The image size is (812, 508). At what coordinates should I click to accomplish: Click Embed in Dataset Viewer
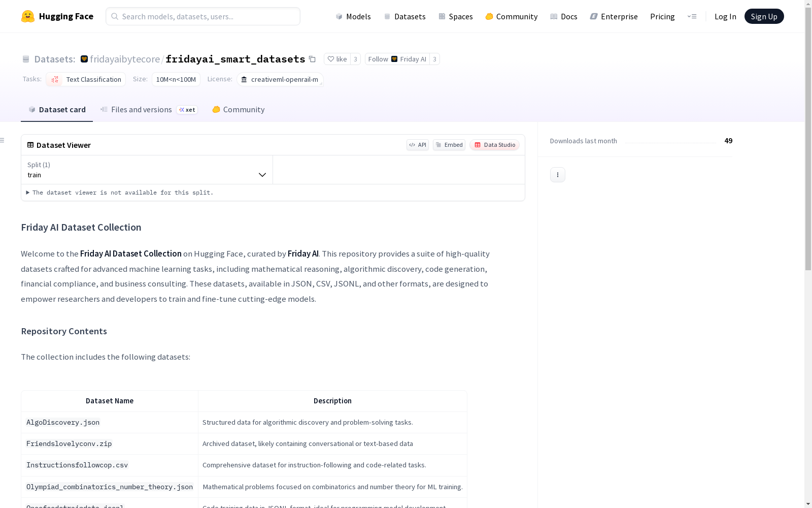pos(449,145)
